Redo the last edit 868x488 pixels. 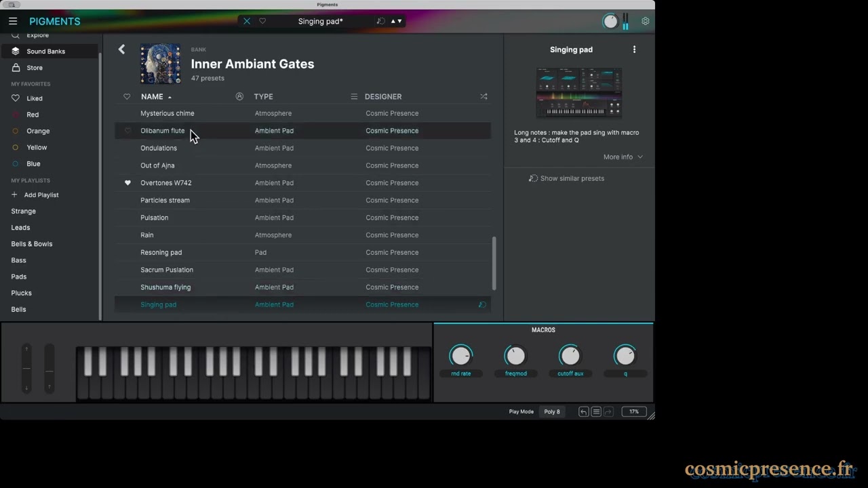pyautogui.click(x=608, y=411)
